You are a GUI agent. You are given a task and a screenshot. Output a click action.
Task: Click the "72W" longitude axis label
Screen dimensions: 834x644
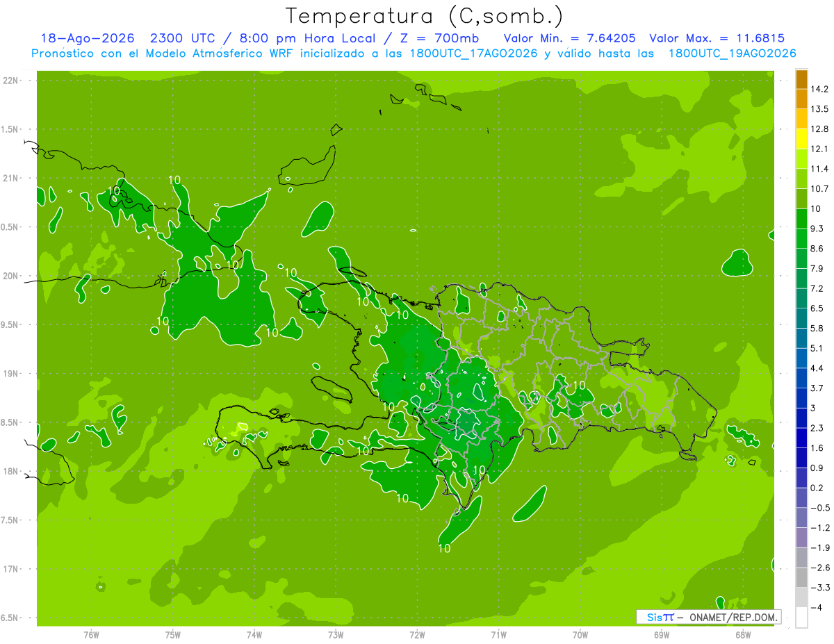(417, 635)
